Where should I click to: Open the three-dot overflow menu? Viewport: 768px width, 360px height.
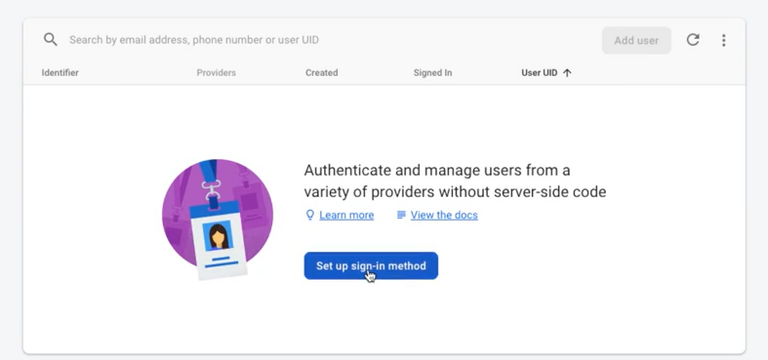point(723,40)
